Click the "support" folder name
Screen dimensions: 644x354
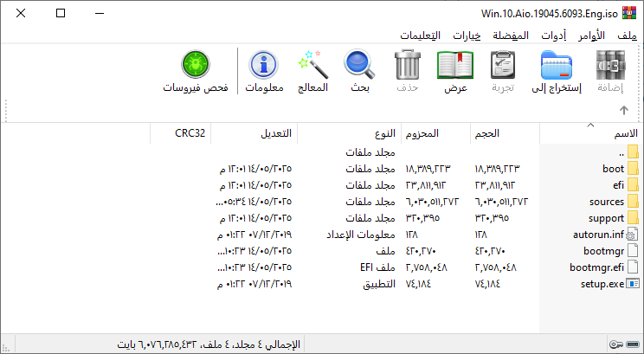point(606,218)
